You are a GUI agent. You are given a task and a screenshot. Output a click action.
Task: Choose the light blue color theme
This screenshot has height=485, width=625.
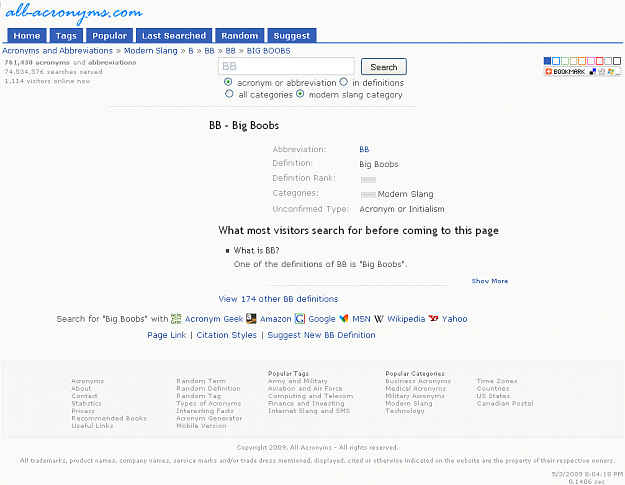(x=556, y=61)
